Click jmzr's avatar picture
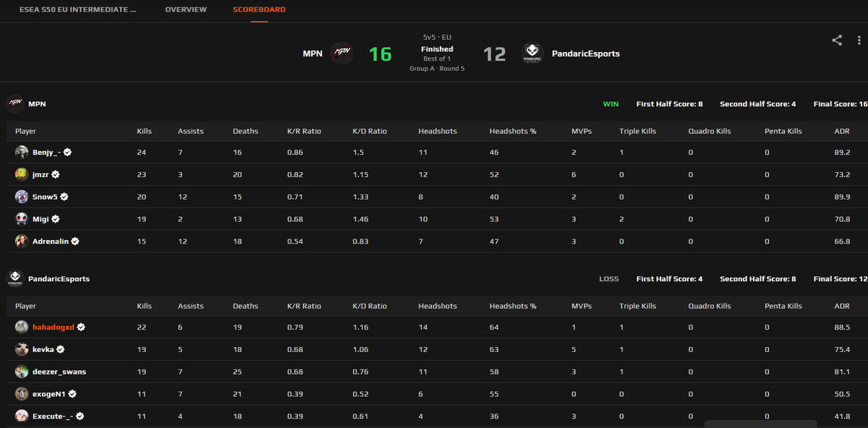The height and width of the screenshot is (428, 868). (x=22, y=174)
